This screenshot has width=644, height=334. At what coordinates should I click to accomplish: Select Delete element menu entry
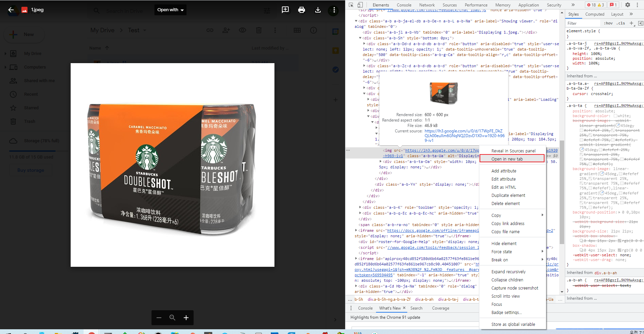(x=513, y=203)
